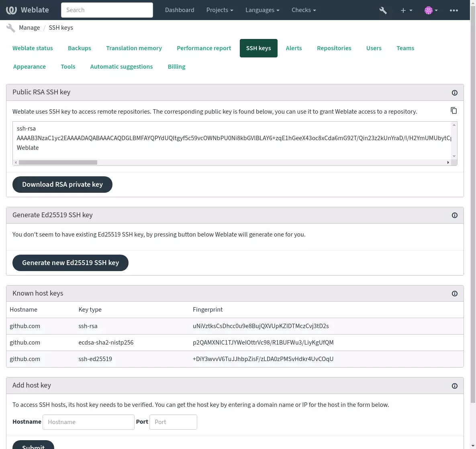Select the SSH keys tab
Screen dimensions: 476x449
pyautogui.click(x=259, y=48)
